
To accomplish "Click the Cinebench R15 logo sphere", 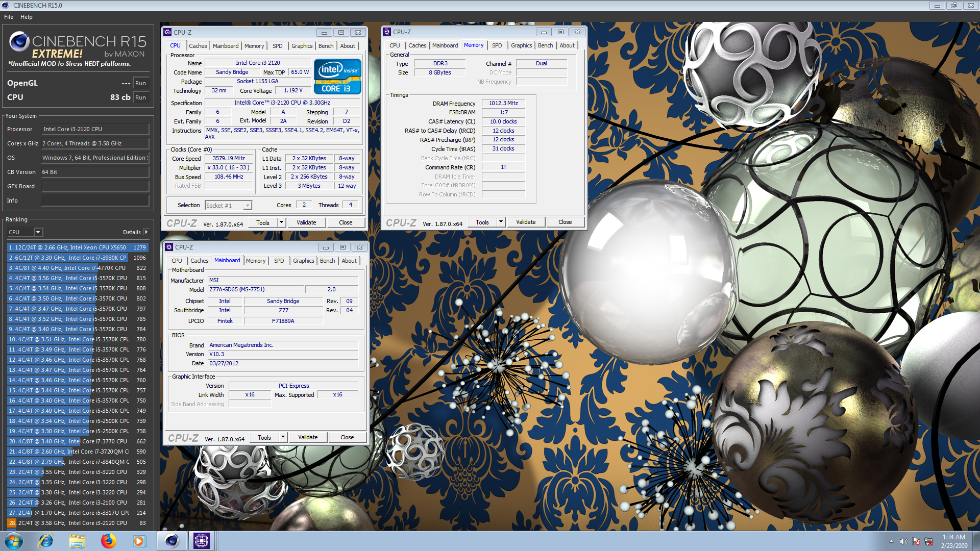I will point(19,42).
